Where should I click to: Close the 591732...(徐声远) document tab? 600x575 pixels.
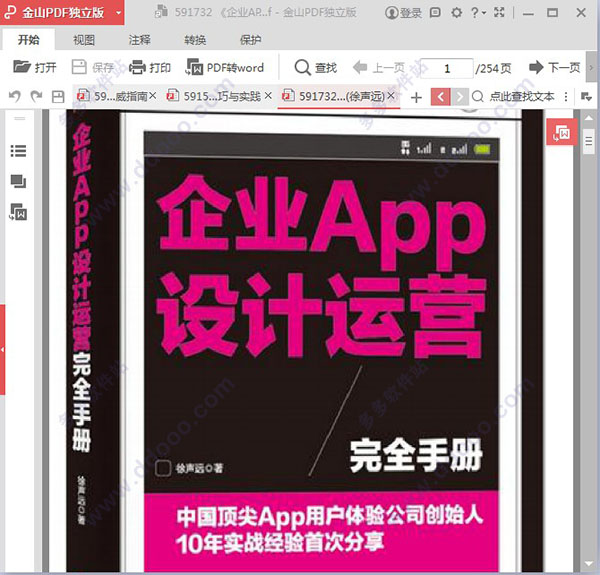[391, 96]
